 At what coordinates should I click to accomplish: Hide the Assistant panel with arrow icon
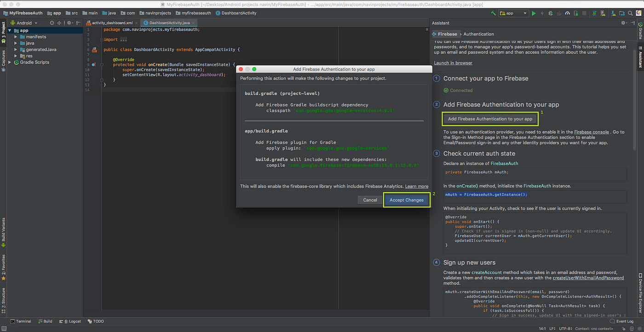(x=633, y=23)
